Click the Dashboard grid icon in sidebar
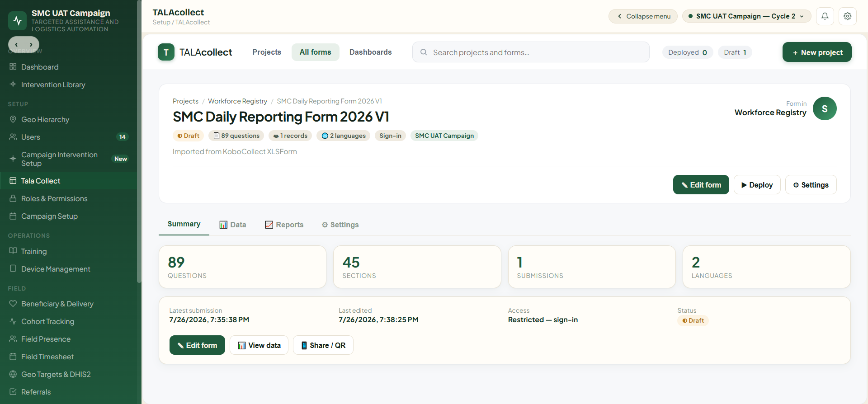This screenshot has height=404, width=868. [x=13, y=66]
